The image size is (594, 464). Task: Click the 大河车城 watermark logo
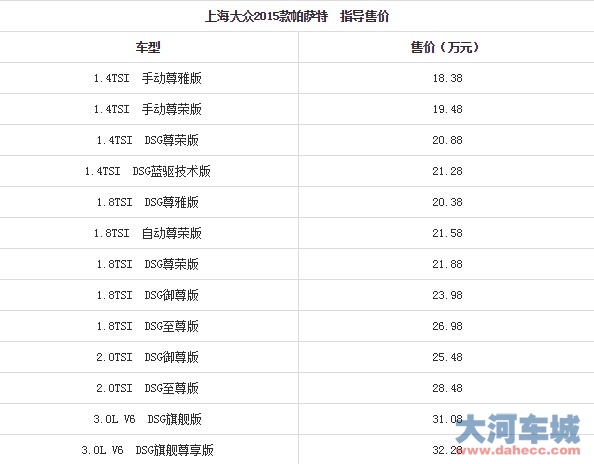click(518, 429)
